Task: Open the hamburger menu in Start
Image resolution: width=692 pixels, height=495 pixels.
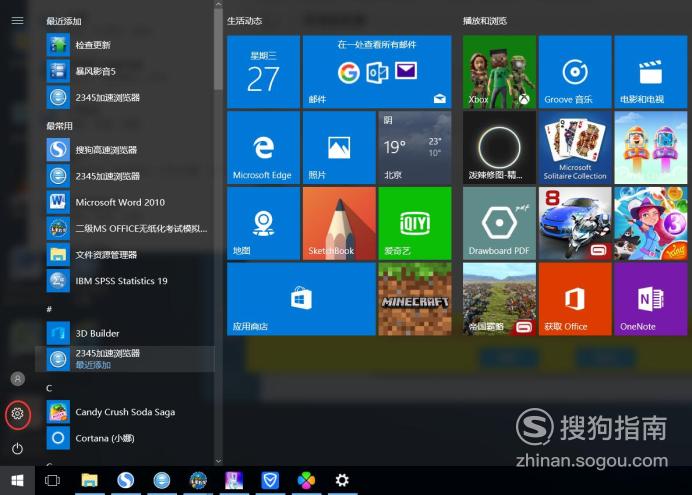Action: coord(17,21)
